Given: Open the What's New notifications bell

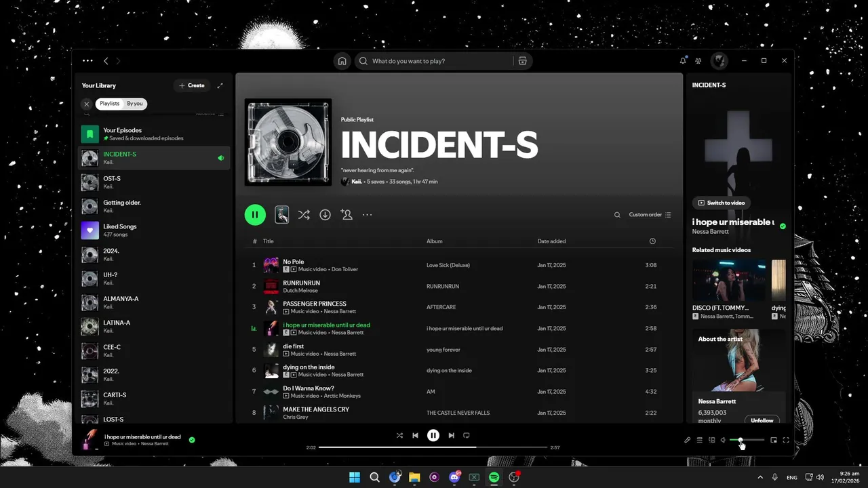Looking at the screenshot, I should [683, 61].
